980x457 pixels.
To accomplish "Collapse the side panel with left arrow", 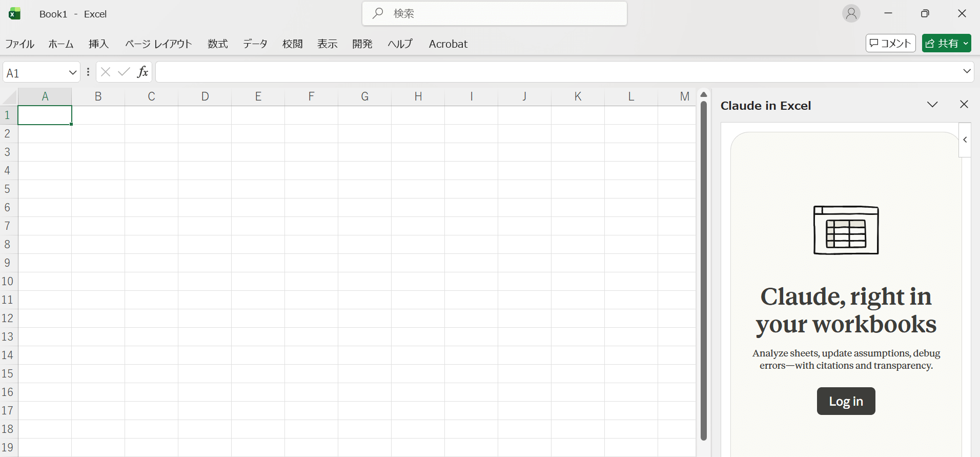I will tap(965, 140).
